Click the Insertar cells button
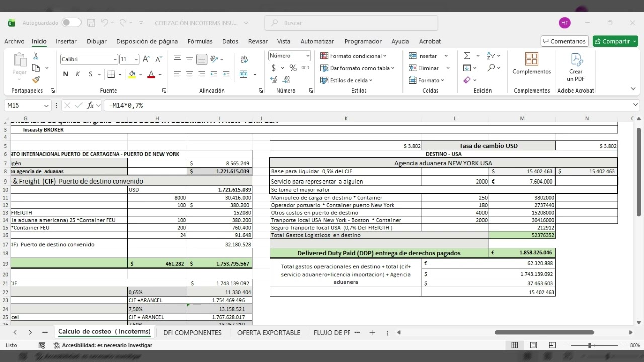 423,56
